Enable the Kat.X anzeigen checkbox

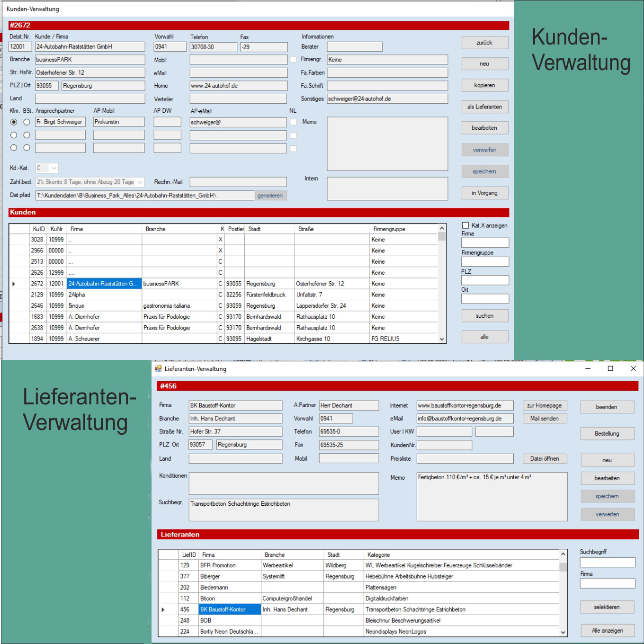click(x=465, y=225)
